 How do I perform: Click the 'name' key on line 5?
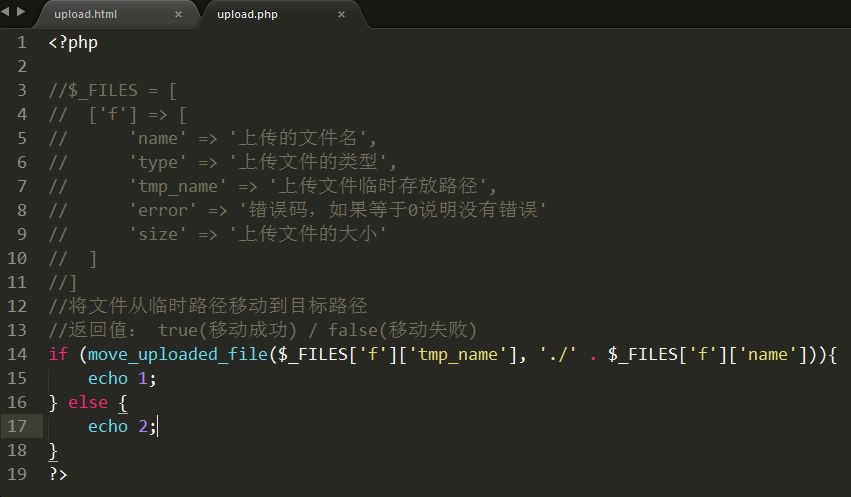click(158, 138)
